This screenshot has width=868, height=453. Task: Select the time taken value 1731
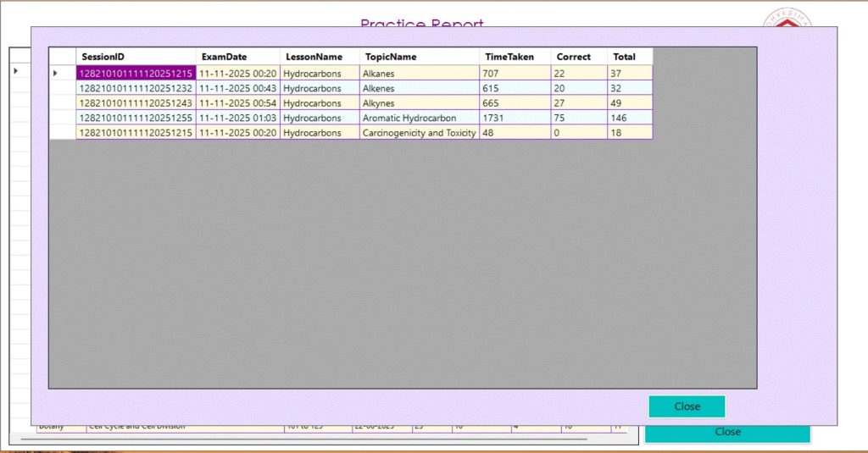point(515,118)
